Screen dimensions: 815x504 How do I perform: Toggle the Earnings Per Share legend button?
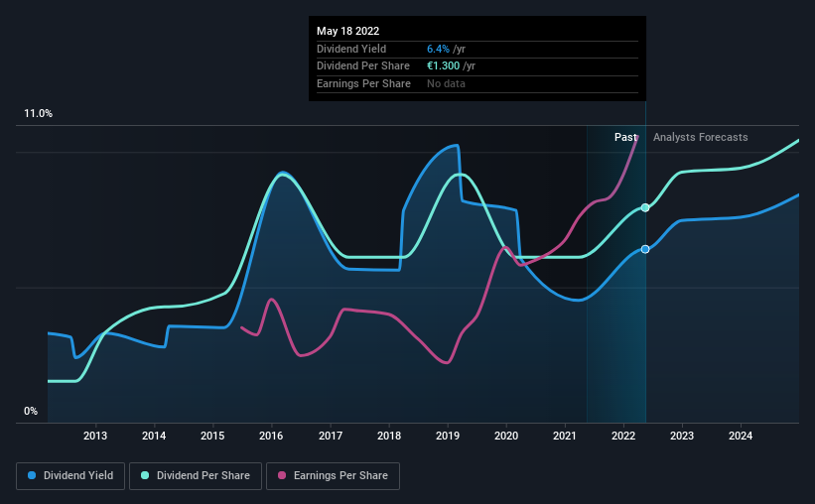pyautogui.click(x=333, y=476)
